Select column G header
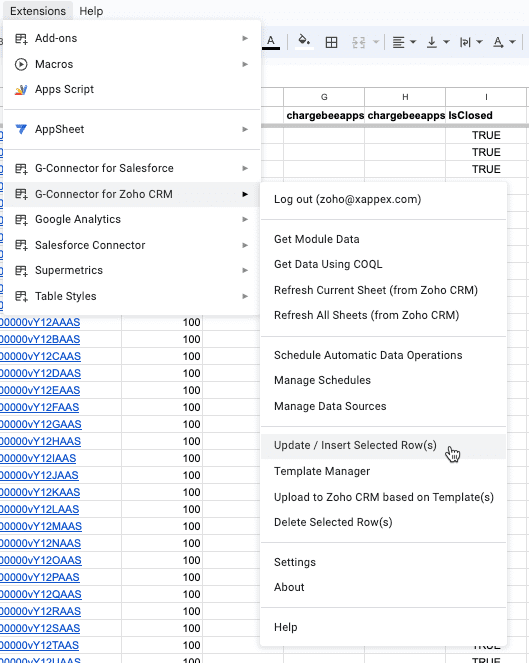Viewport: 529px width, 663px height. [324, 97]
